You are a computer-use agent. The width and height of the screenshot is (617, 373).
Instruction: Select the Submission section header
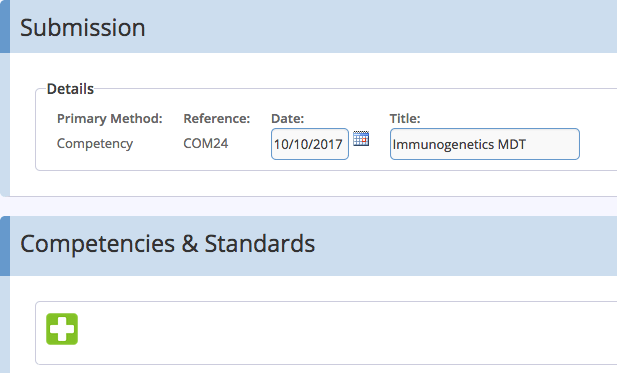tap(83, 28)
